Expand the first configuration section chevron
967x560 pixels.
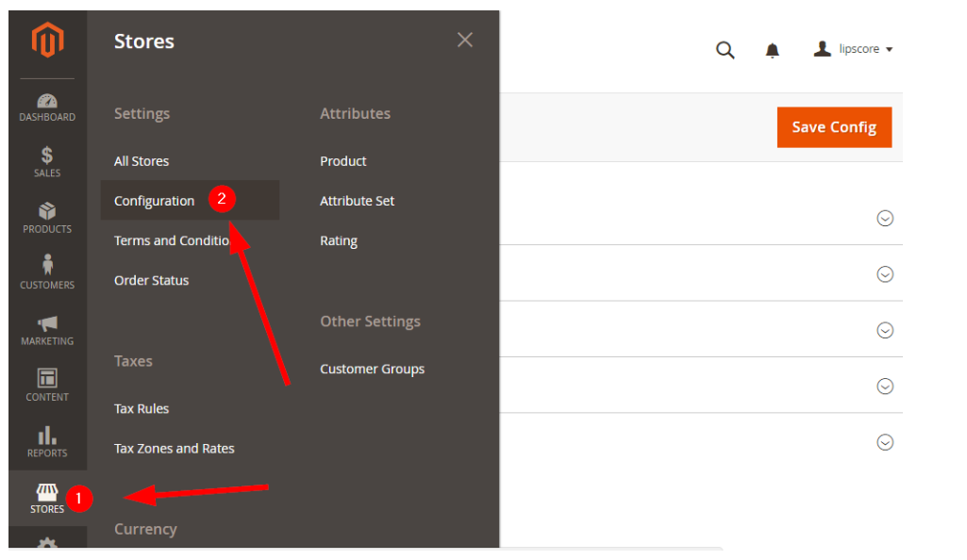click(x=885, y=219)
